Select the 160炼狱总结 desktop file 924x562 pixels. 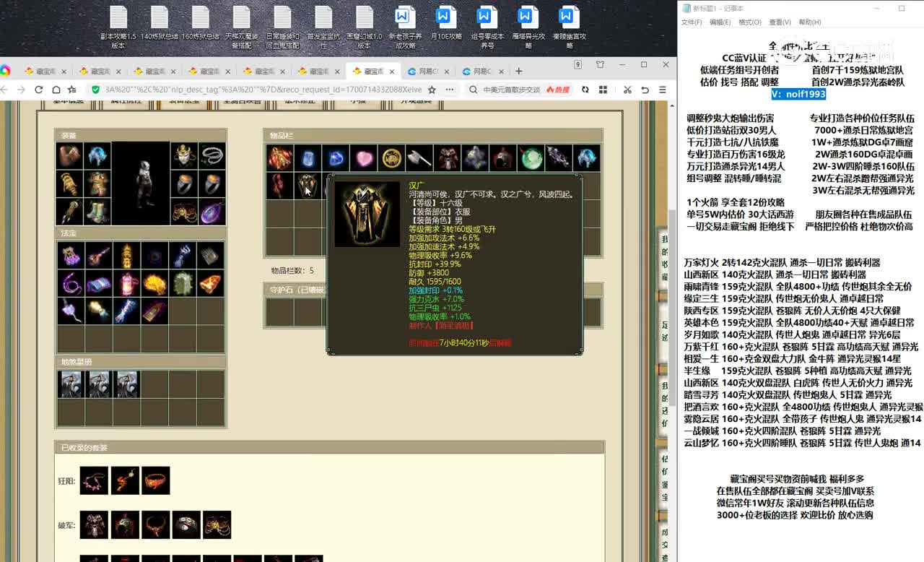pos(201,23)
